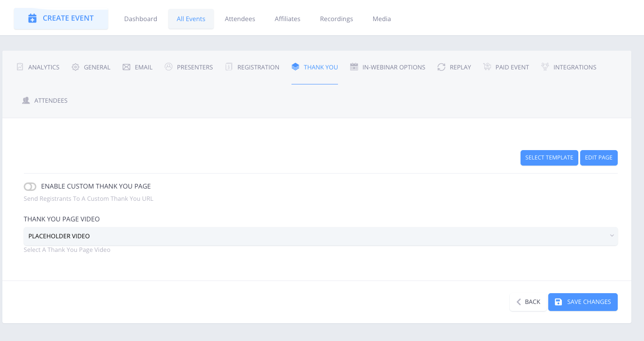Viewport: 644px width, 341px height.
Task: Select the INTEGRATIONS event tab
Action: coord(569,67)
